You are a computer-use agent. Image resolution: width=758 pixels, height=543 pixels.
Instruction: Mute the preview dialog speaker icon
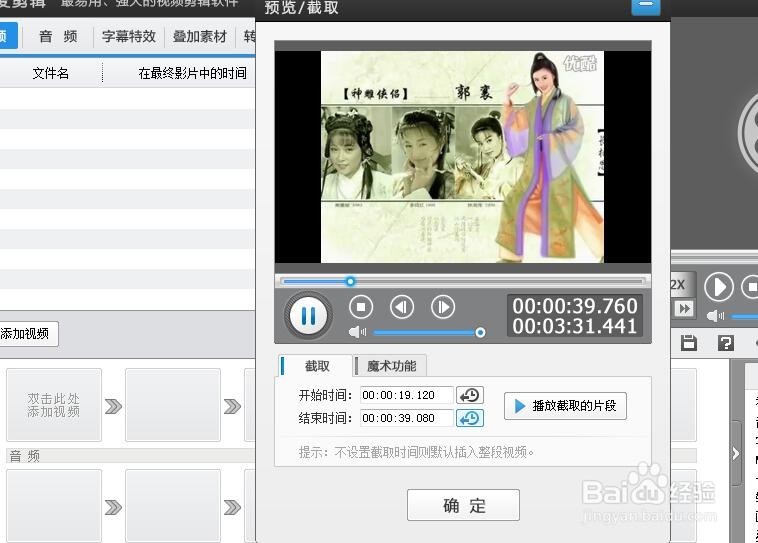point(358,332)
